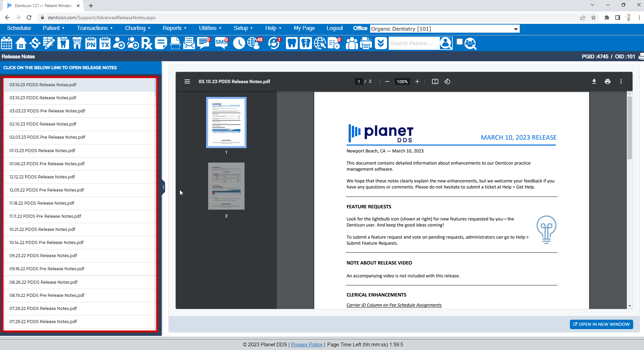Image resolution: width=644 pixels, height=350 pixels.
Task: Click the PDF viewer vertical scrollbar
Action: tap(630, 128)
